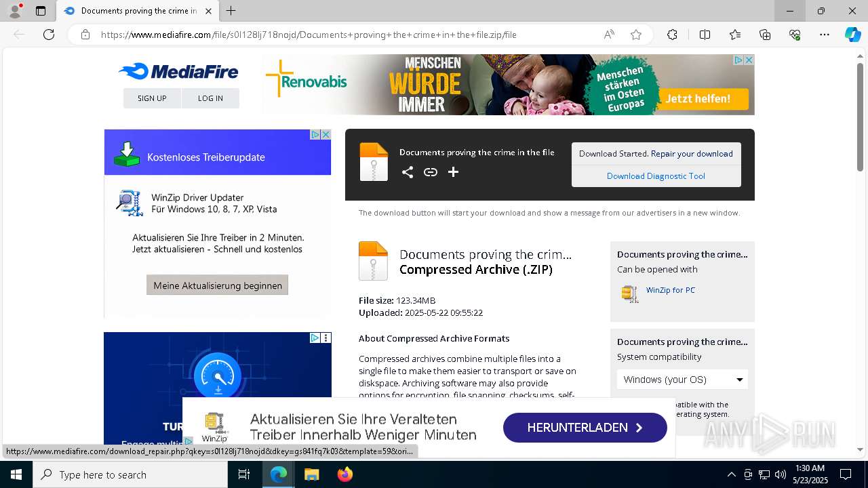Click About Compressed Archive Formats heading
The height and width of the screenshot is (488, 868).
click(434, 338)
